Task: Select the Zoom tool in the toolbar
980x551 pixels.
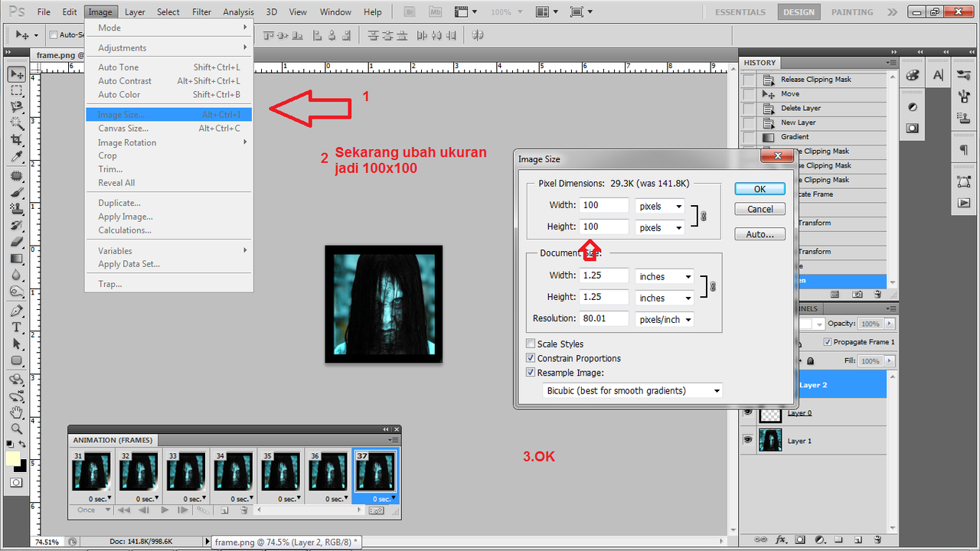Action: point(16,426)
